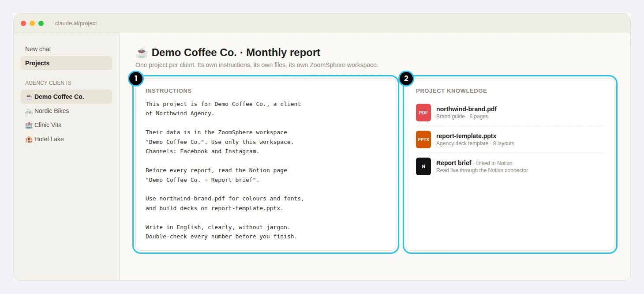The image size is (644, 294).
Task: Click line 'This project is for Demo Coffee Co., a client'
Action: [223, 104]
